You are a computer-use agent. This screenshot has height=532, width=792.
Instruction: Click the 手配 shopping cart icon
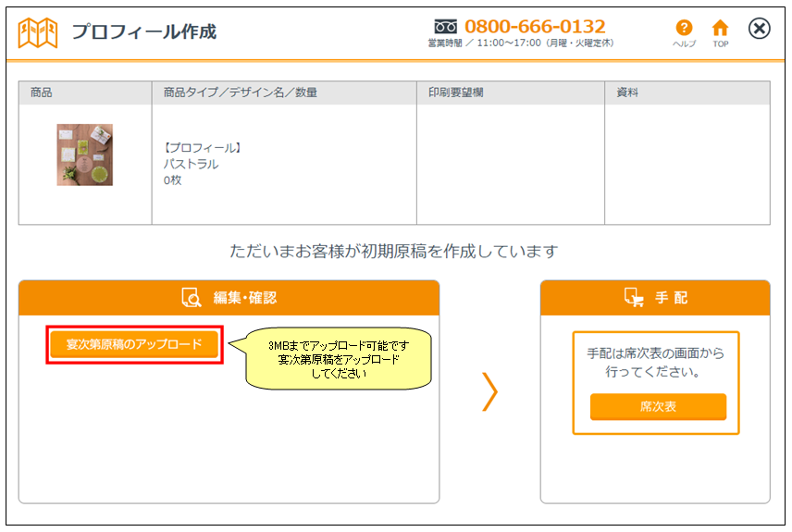[x=634, y=298]
